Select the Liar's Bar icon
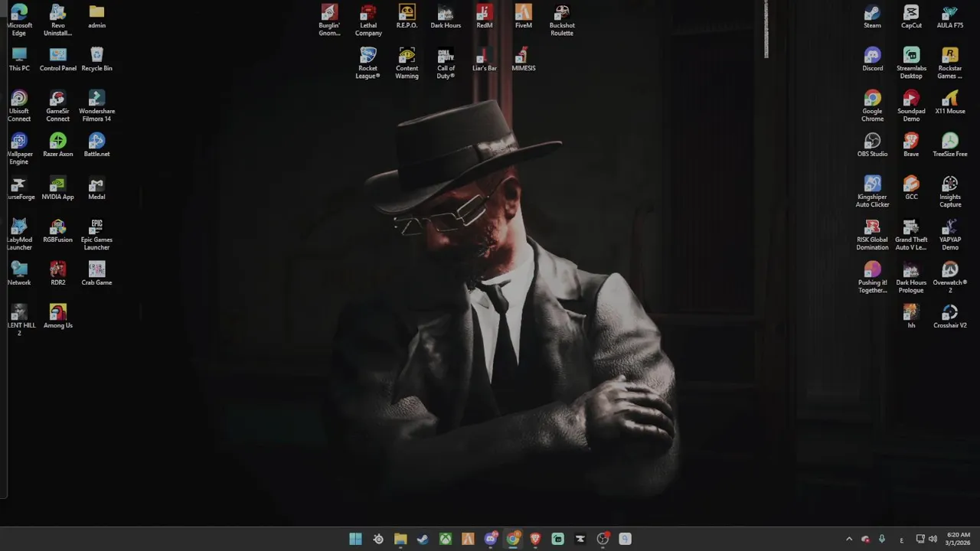 point(485,60)
